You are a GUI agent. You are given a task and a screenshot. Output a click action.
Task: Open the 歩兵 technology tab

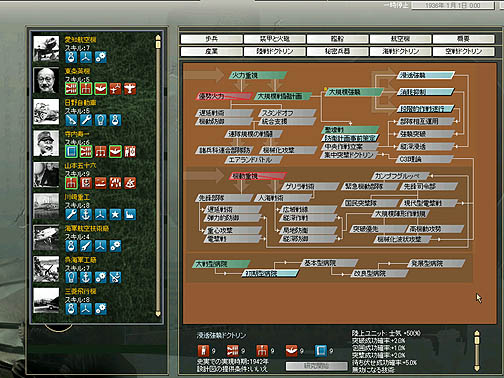point(211,39)
